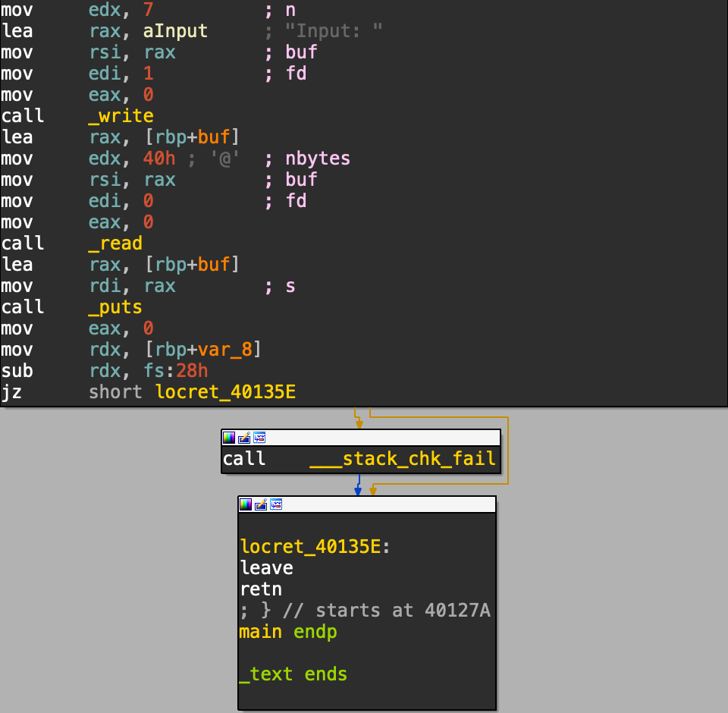Select the leave instruction
The image size is (728, 713).
tap(266, 568)
